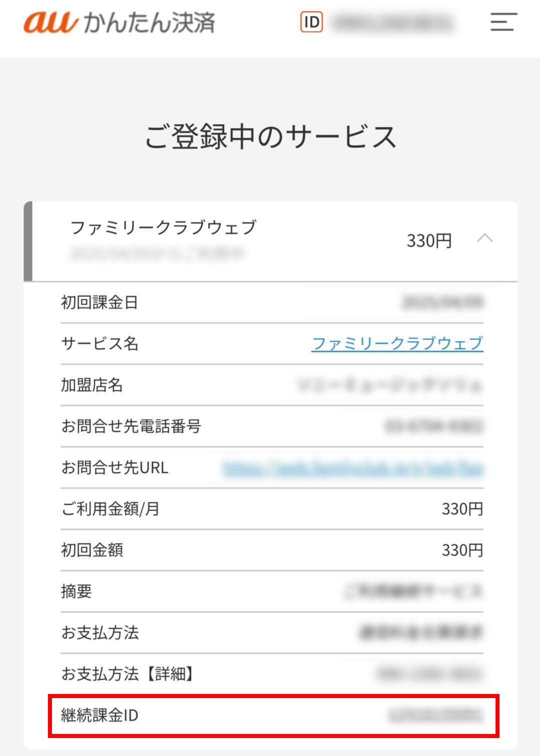Click the お問合せ先電話番号 row

coord(272,426)
